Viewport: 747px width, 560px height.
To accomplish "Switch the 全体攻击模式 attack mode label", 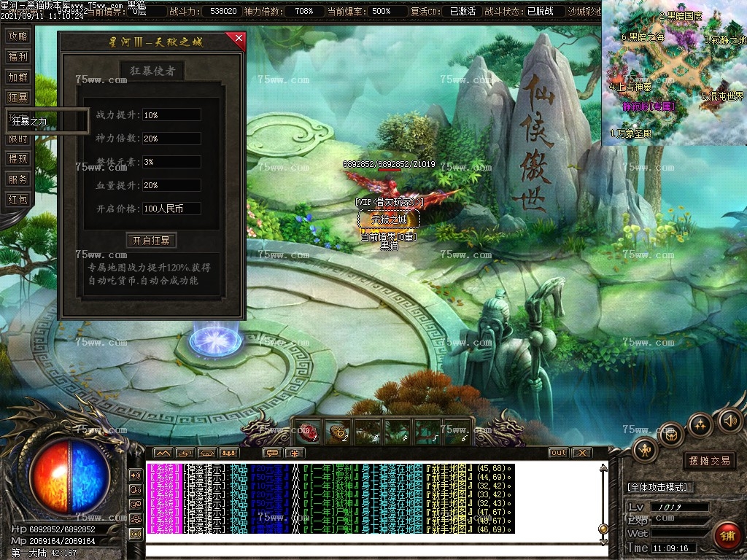I will point(657,486).
